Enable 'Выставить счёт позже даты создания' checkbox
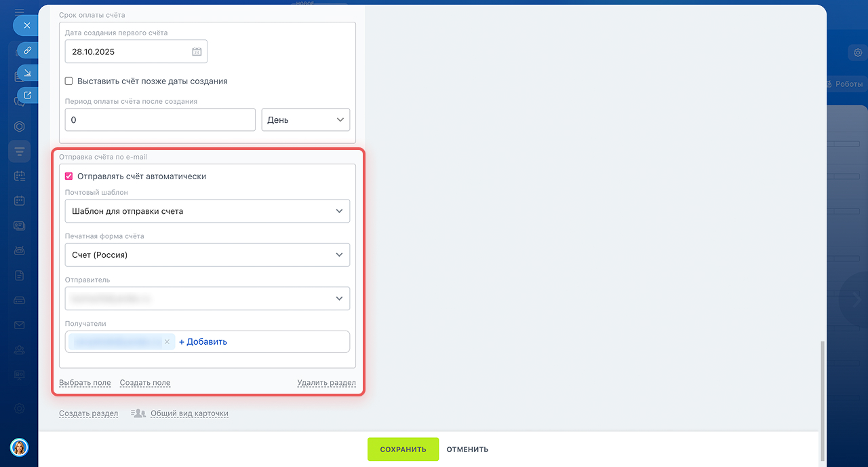 click(68, 81)
